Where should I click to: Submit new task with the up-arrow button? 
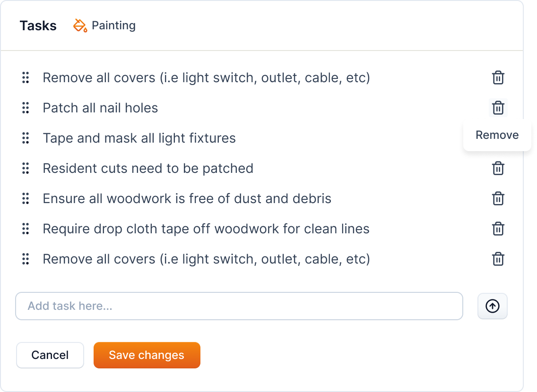point(492,306)
